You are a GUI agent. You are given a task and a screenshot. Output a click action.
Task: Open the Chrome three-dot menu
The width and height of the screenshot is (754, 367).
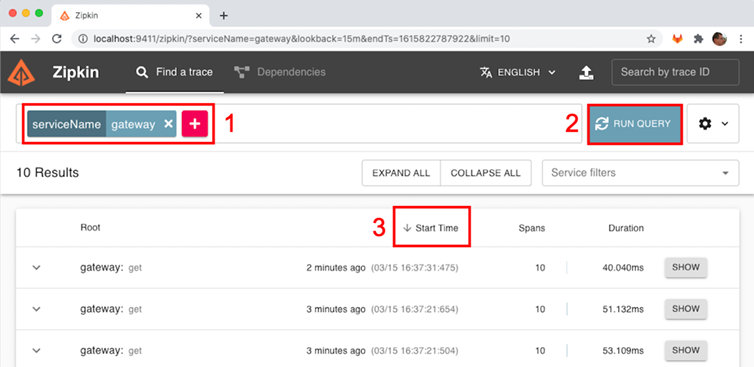pyautogui.click(x=741, y=39)
